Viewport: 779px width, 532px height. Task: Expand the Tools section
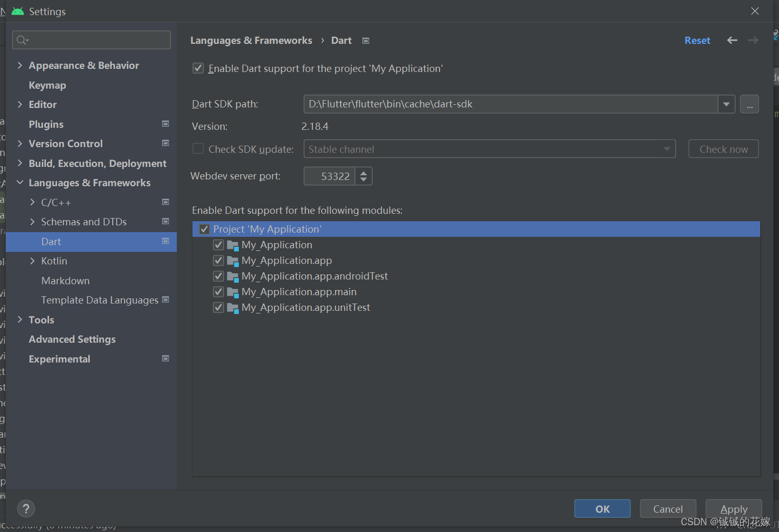click(20, 319)
